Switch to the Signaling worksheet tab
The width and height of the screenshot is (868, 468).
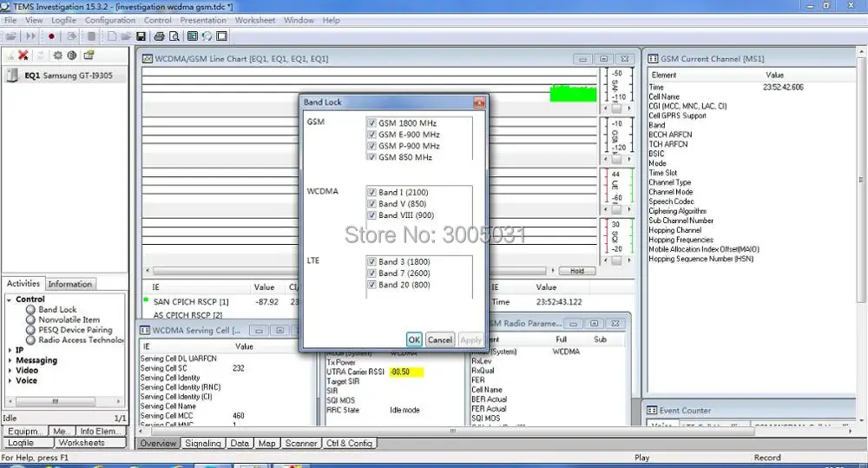(202, 443)
